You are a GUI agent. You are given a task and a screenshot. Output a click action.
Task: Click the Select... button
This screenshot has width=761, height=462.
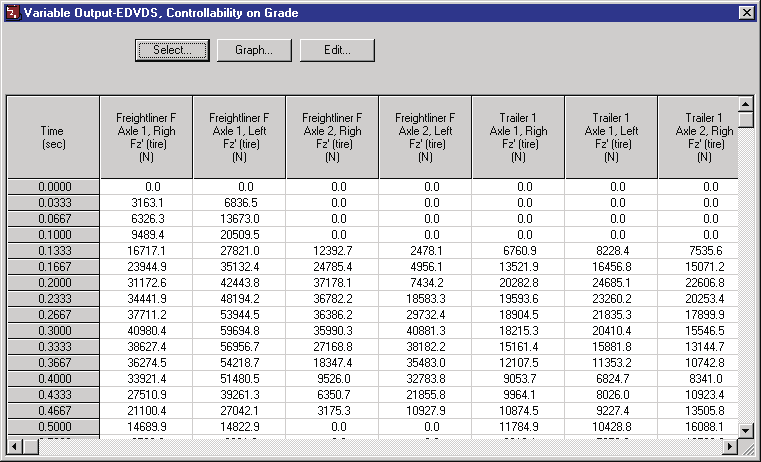coord(172,50)
